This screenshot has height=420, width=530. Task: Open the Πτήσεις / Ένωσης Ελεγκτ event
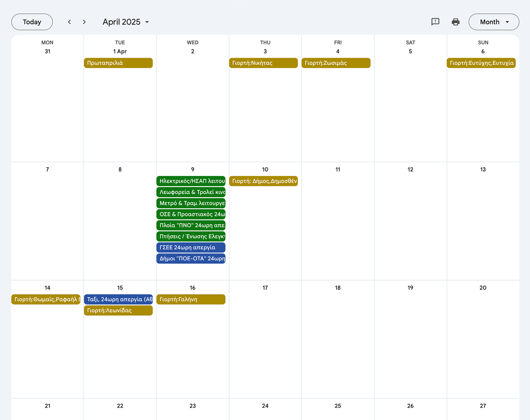coord(191,236)
